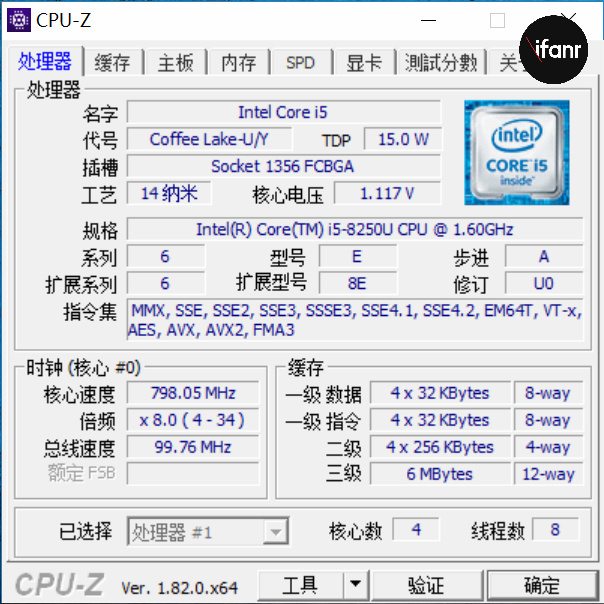Click the processor specification text field
The image size is (604, 604).
[x=355, y=230]
